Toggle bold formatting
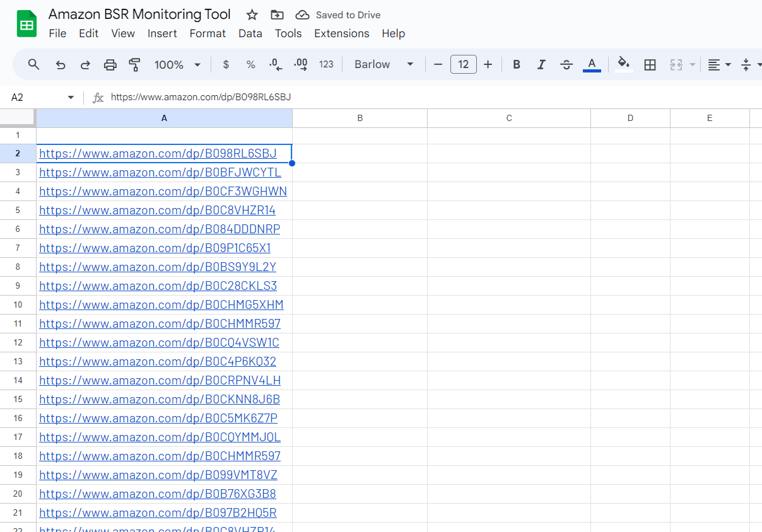Image resolution: width=762 pixels, height=532 pixels. [517, 64]
